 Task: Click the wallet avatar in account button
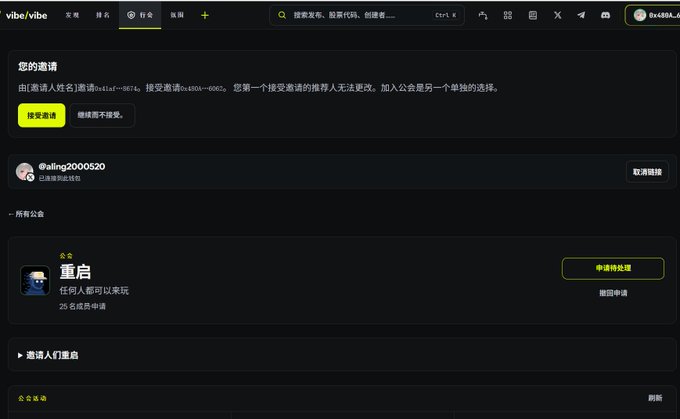[x=640, y=15]
